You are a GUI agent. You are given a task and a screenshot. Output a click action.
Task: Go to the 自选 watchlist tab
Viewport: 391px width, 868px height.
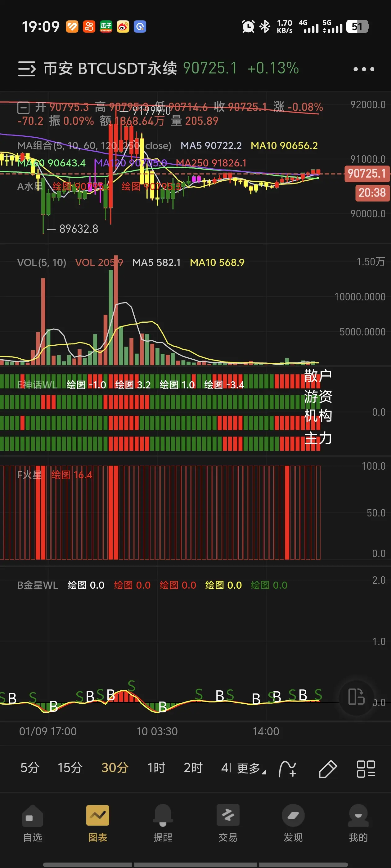pyautogui.click(x=33, y=824)
